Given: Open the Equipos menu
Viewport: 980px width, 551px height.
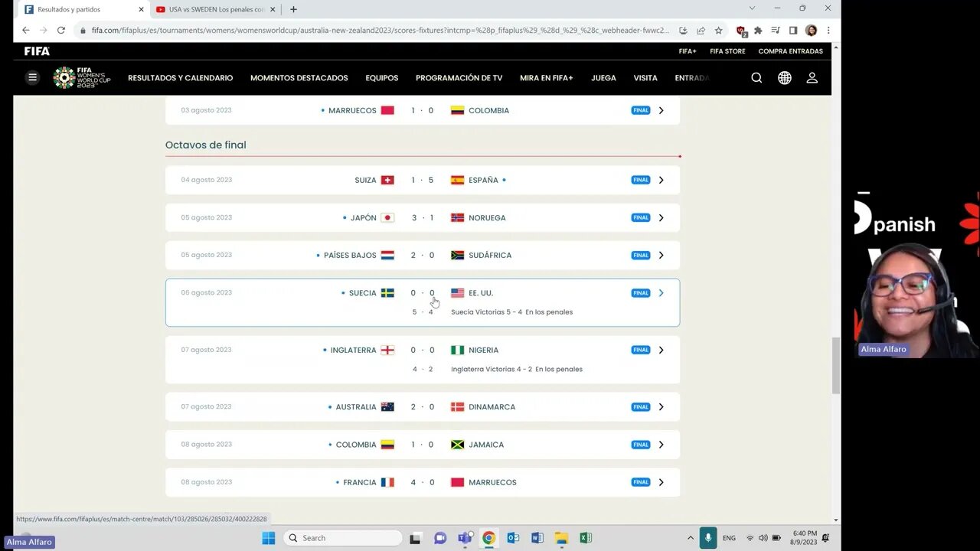Looking at the screenshot, I should (x=382, y=78).
